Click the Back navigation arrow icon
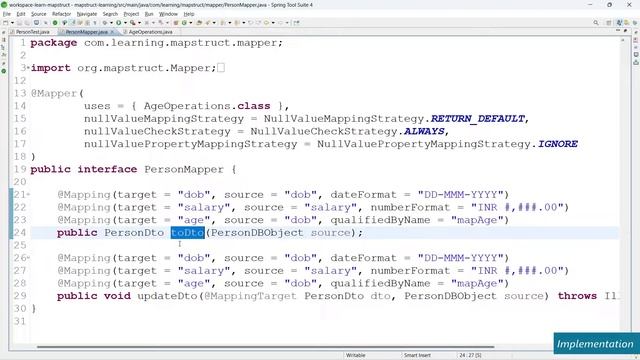 (266, 23)
